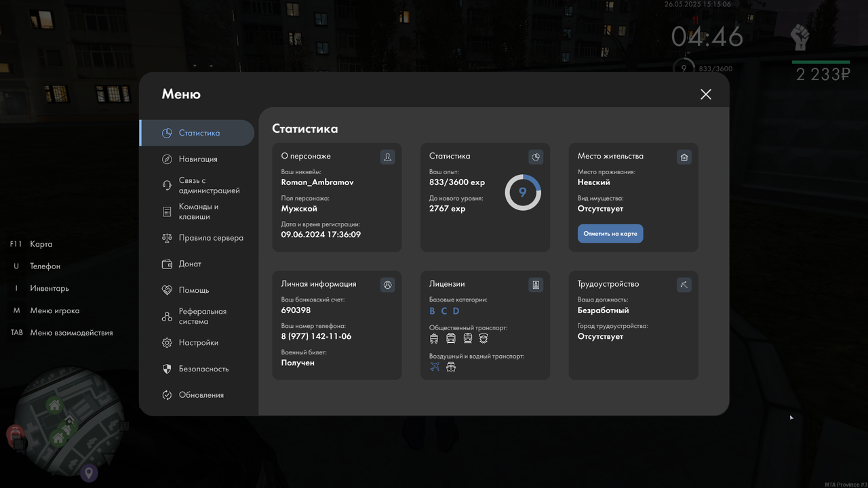
Task: Click the red car marker on minimap
Action: click(x=16, y=434)
